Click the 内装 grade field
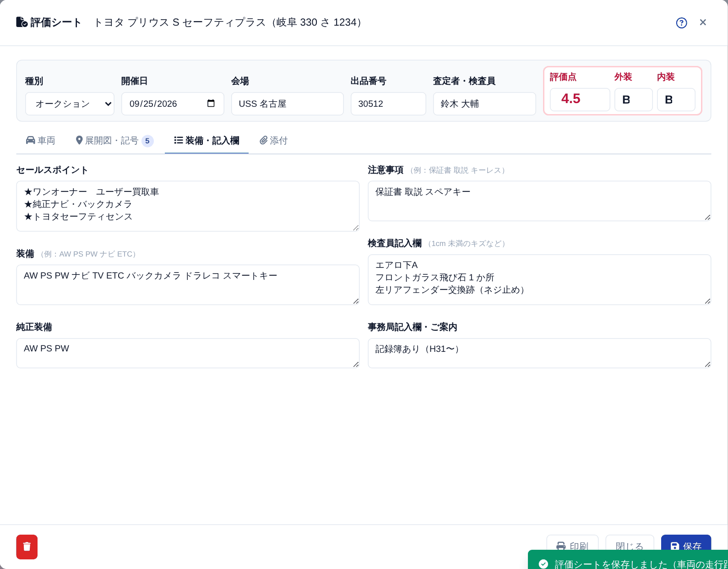728x569 pixels. click(x=676, y=99)
